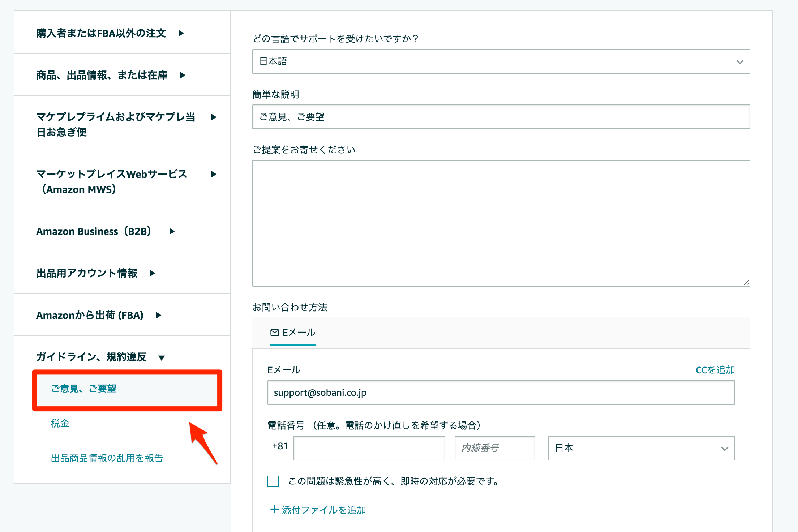Expand マーケットプレイスWebサービス (Amazon MWS) category
Screen dimensions: 798x532
126,181
